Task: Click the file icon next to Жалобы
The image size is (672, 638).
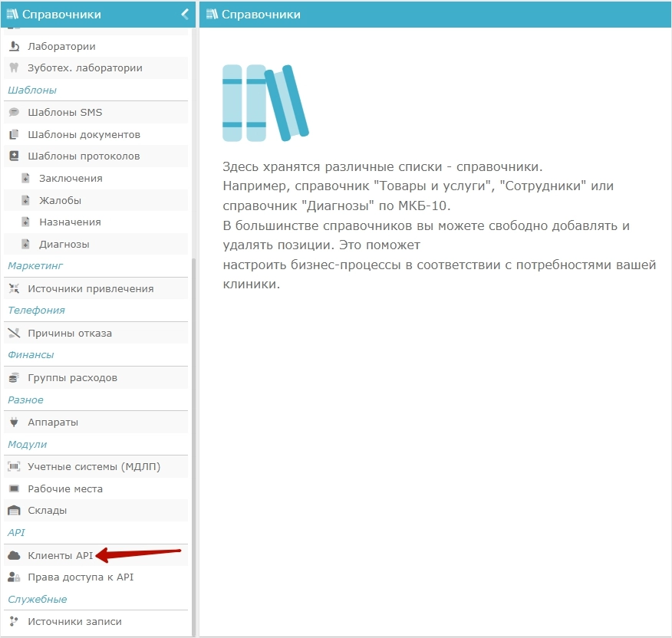Action: (x=26, y=200)
